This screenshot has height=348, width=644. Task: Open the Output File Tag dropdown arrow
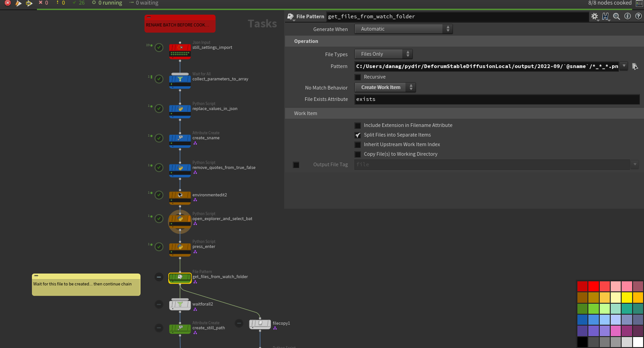635,164
